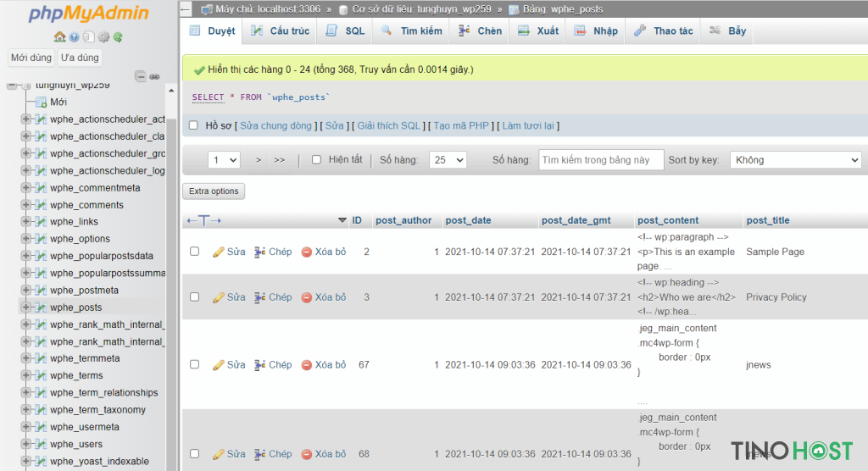Open wphe_term_taxonomy table in tree

tap(98, 409)
